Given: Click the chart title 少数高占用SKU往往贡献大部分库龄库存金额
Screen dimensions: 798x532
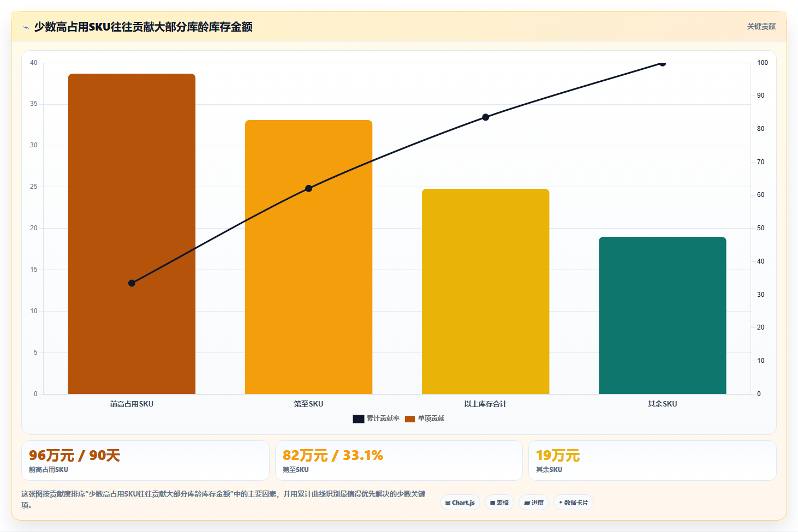Looking at the screenshot, I should coord(143,27).
